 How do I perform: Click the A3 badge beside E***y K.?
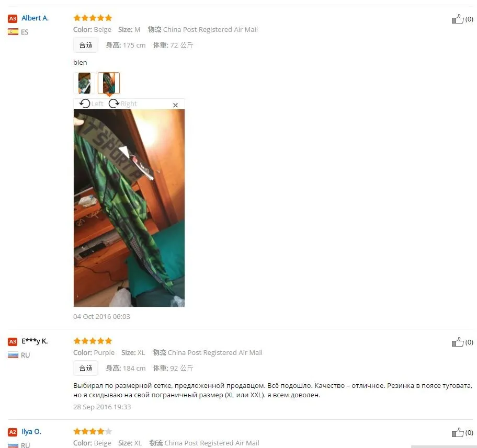tap(13, 341)
